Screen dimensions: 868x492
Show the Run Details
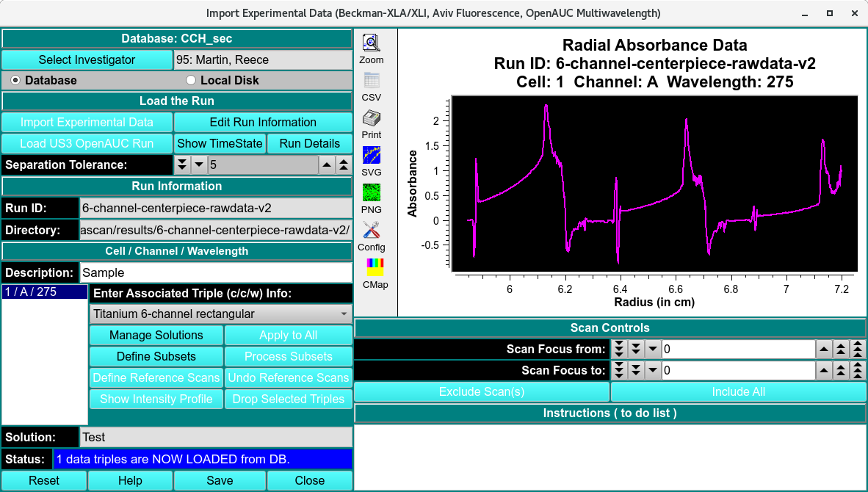[310, 144]
